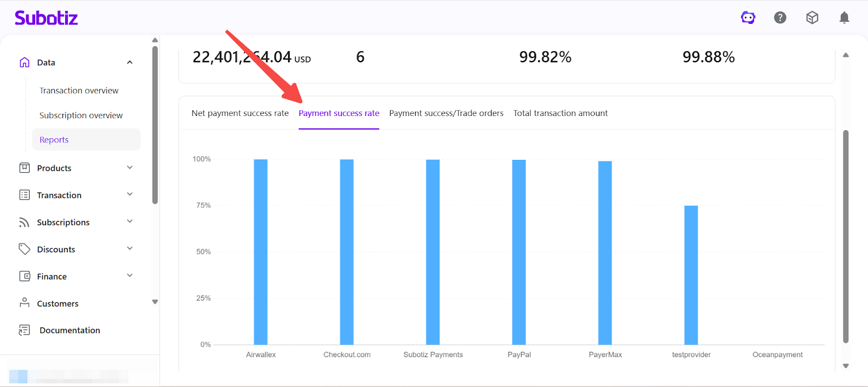Go to Transaction overview page
Image resolution: width=868 pixels, height=387 pixels.
(x=79, y=91)
